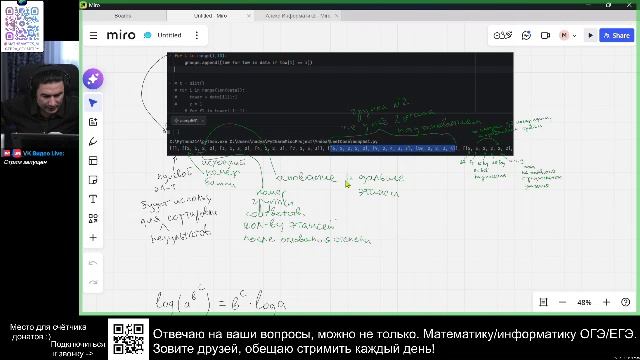Select the Frame layout tool
Screen dimensions: 640x360
click(x=93, y=161)
